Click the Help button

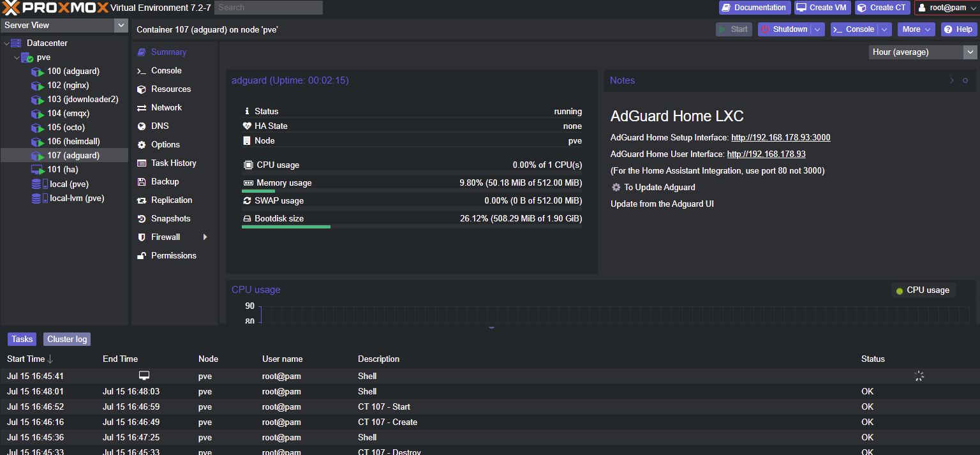tap(958, 29)
